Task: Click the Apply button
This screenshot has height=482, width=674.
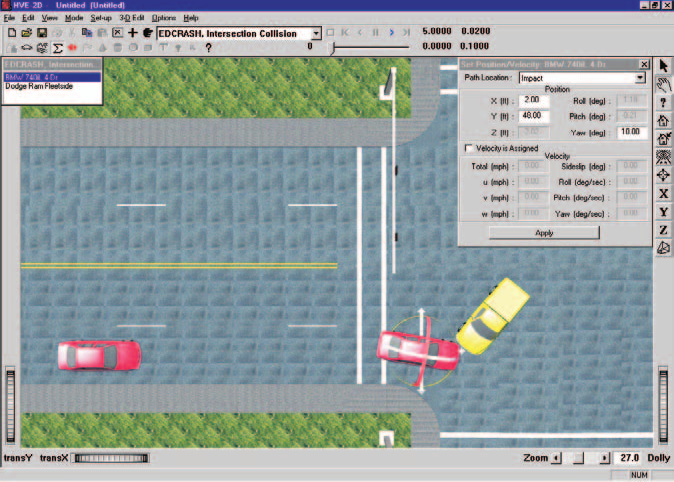Action: [x=544, y=233]
